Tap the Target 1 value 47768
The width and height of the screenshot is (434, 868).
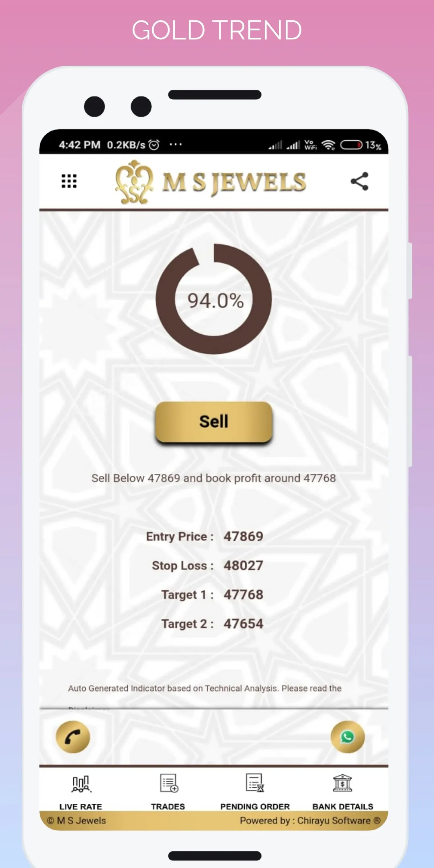pos(244,595)
